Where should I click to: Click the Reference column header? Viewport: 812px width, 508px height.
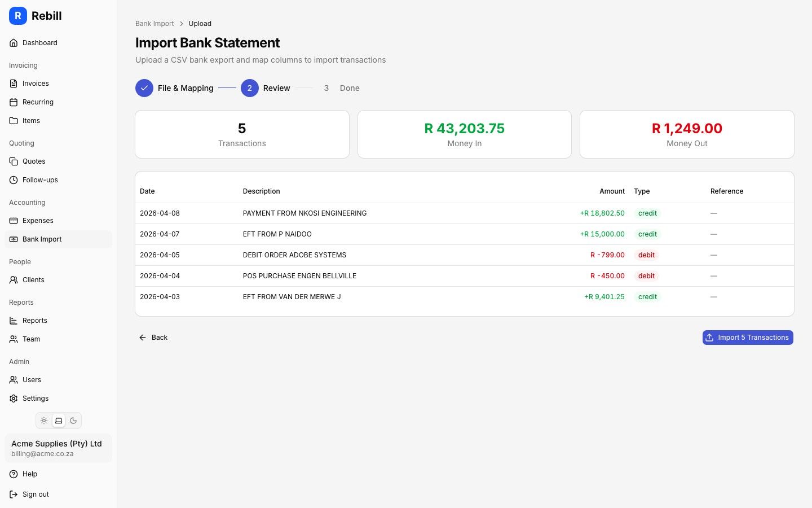[x=727, y=191]
